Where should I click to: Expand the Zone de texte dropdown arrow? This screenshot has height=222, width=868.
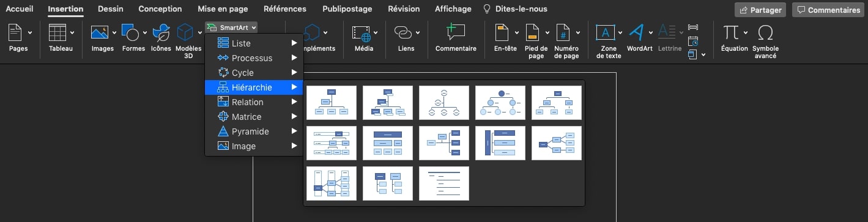tap(620, 32)
